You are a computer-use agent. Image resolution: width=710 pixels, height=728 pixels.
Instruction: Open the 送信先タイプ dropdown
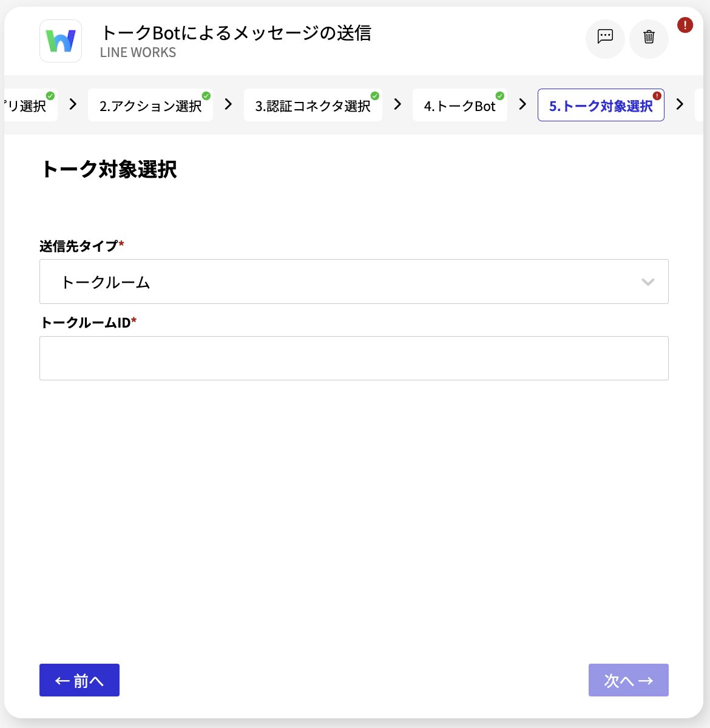pyautogui.click(x=354, y=281)
